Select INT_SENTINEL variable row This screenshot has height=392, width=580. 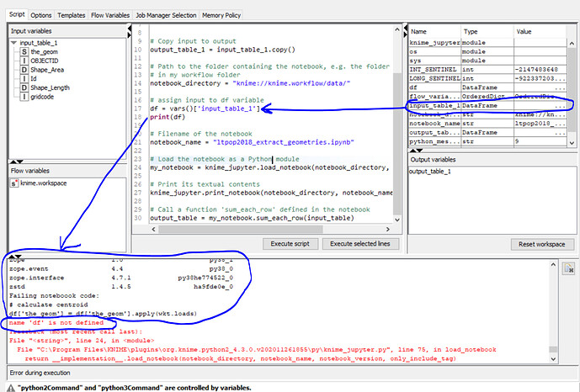487,70
